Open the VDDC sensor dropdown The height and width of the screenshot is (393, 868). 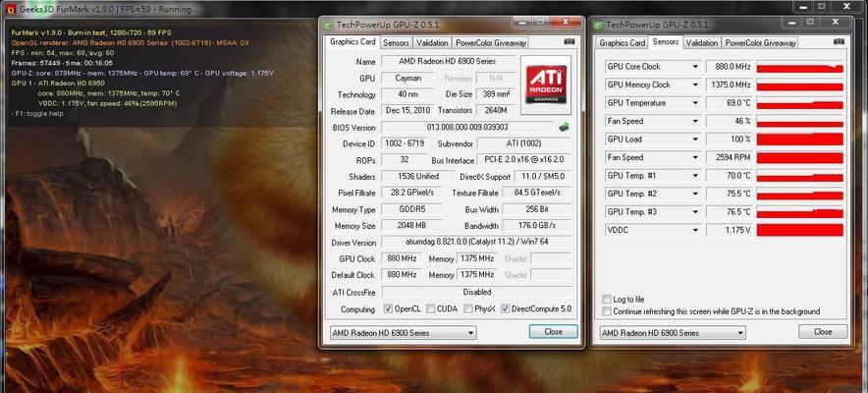pos(696,230)
